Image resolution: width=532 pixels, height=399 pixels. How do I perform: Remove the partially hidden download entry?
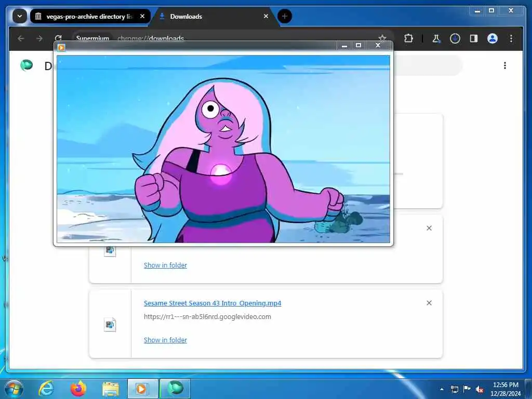(x=429, y=228)
